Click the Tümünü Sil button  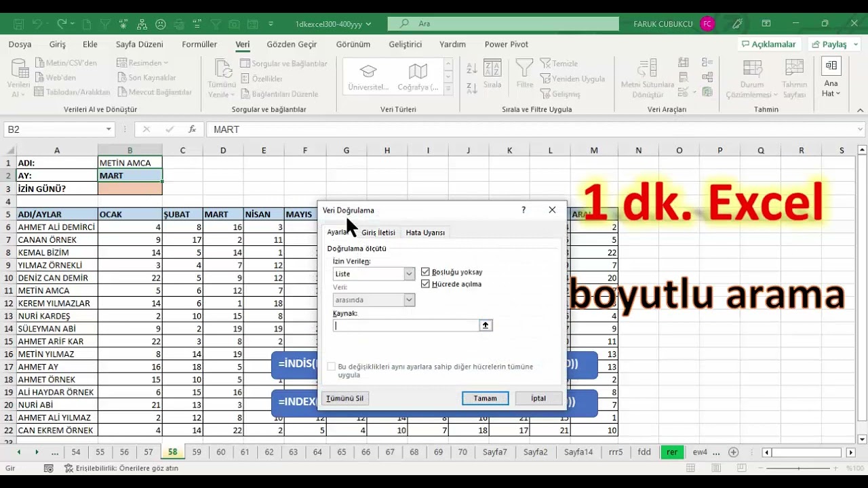pos(345,399)
